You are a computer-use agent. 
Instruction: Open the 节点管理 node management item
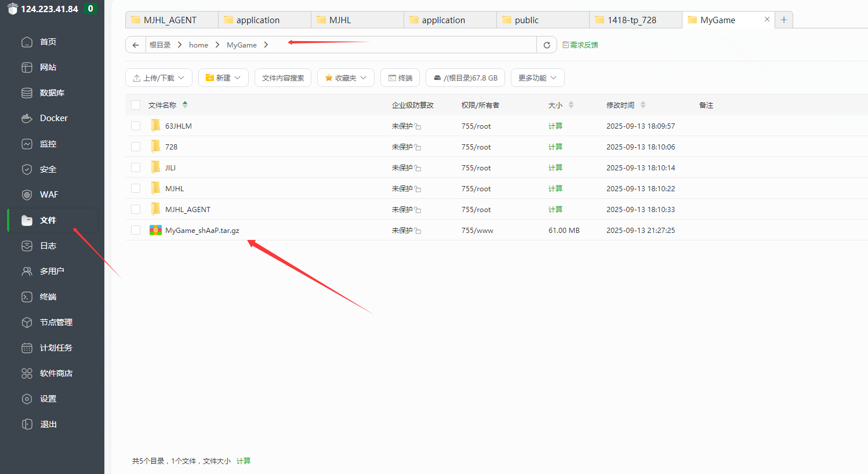point(52,322)
